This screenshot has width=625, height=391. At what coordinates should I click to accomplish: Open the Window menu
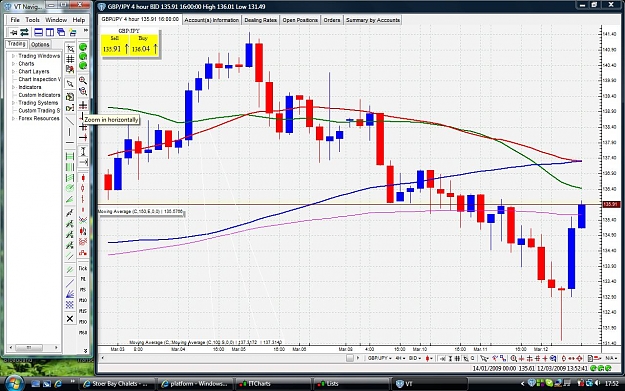click(x=56, y=20)
